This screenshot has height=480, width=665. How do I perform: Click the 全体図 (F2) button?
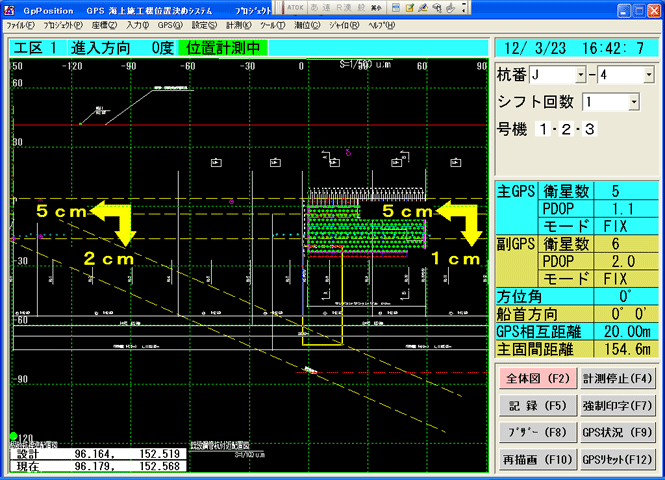point(536,379)
